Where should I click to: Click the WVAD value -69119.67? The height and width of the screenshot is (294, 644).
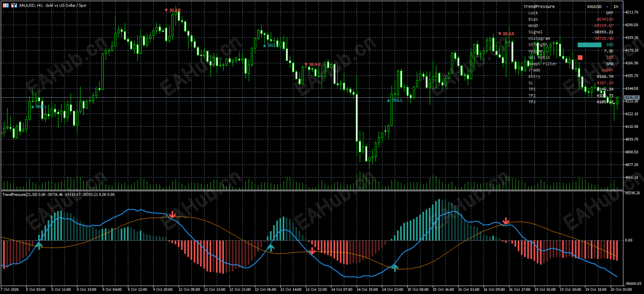(603, 25)
